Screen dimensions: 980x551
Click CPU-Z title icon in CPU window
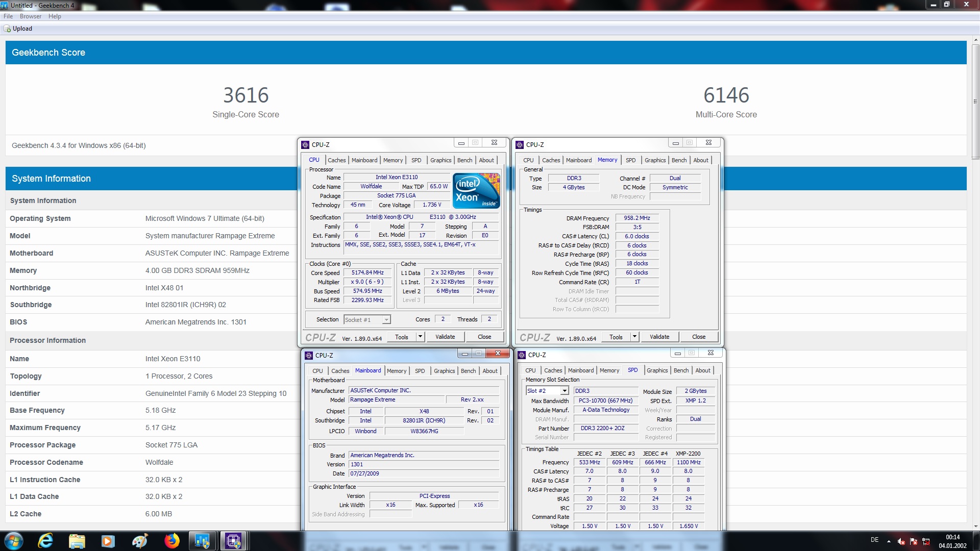pyautogui.click(x=305, y=144)
